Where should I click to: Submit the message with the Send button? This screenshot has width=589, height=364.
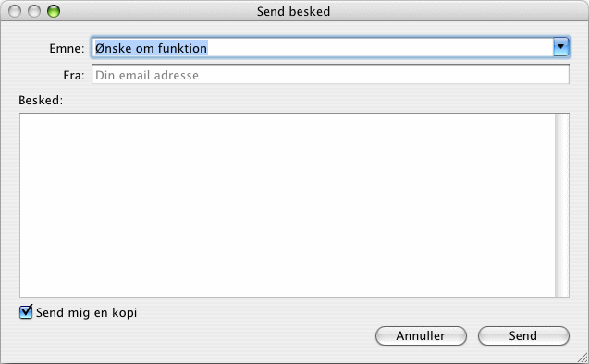(523, 335)
